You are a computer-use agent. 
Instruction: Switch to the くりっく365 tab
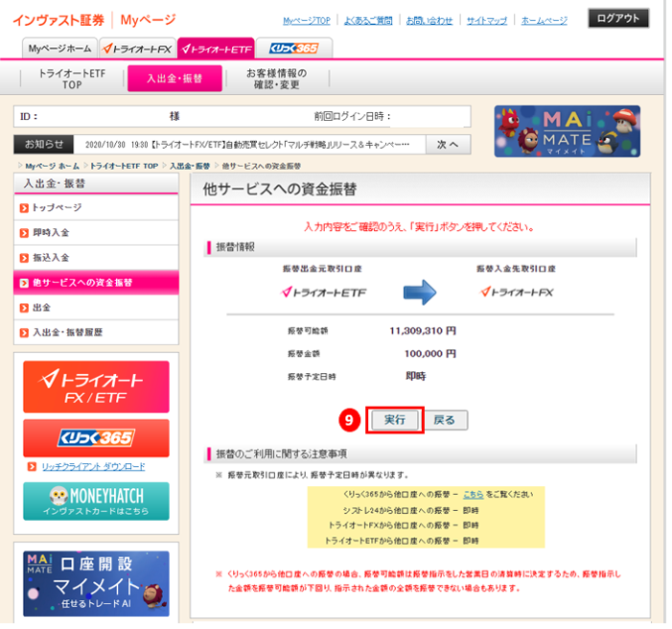coord(294,49)
